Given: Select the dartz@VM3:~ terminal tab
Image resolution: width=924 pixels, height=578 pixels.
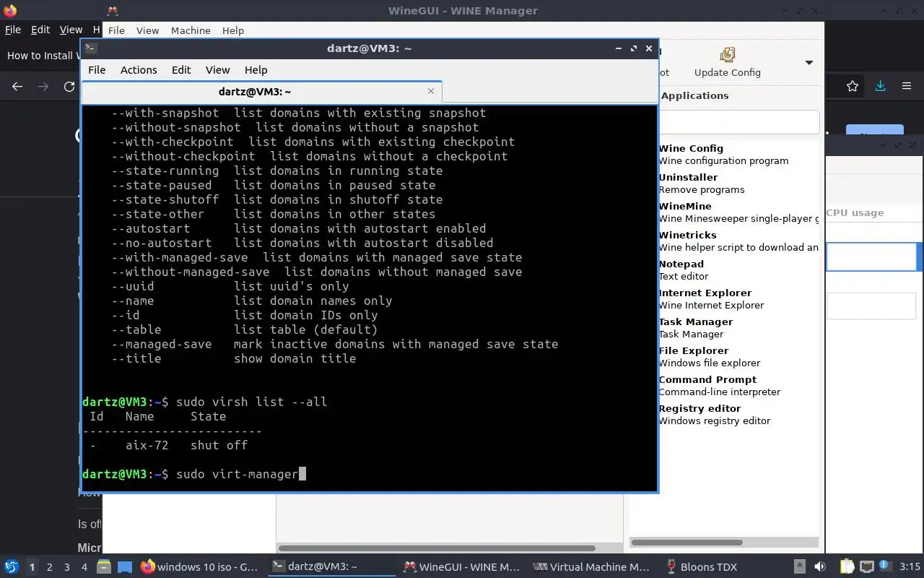Looking at the screenshot, I should click(x=255, y=92).
